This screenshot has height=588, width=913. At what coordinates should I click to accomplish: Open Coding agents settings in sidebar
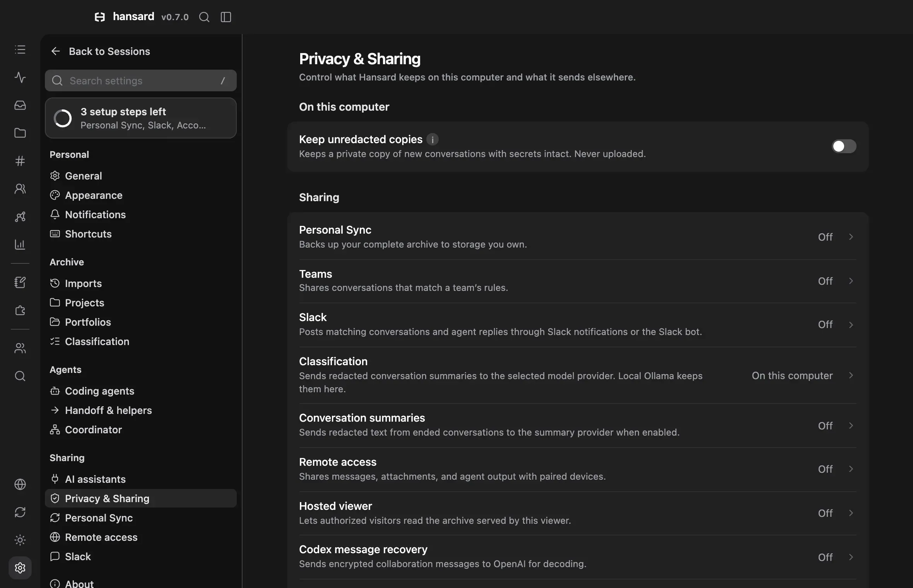point(141,391)
